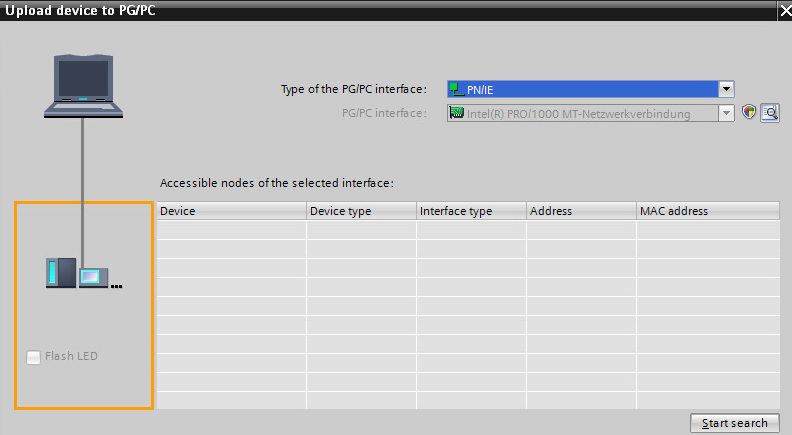Click the Intel network adapter icon

tap(457, 114)
